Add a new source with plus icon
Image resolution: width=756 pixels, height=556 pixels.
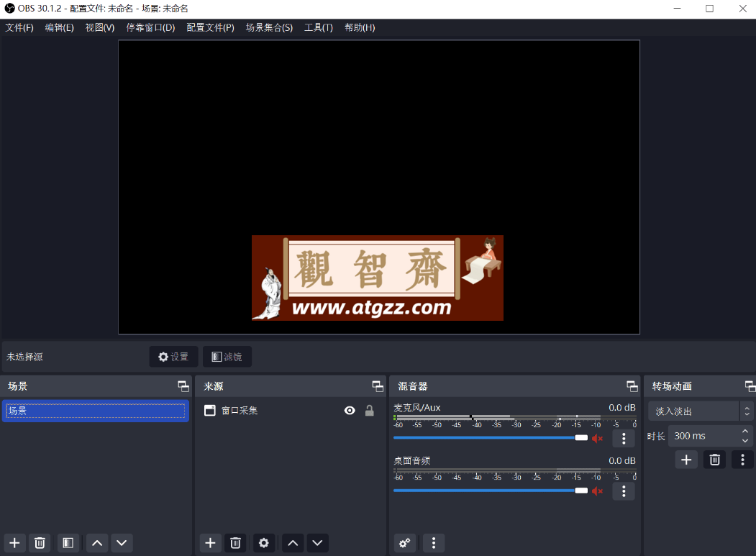tap(210, 543)
